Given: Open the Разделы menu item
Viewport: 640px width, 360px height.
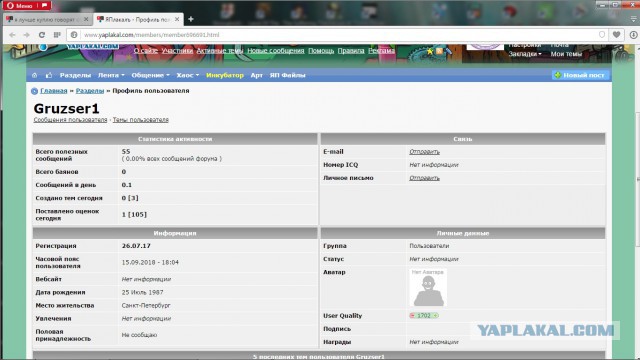Looking at the screenshot, I should [x=75, y=75].
